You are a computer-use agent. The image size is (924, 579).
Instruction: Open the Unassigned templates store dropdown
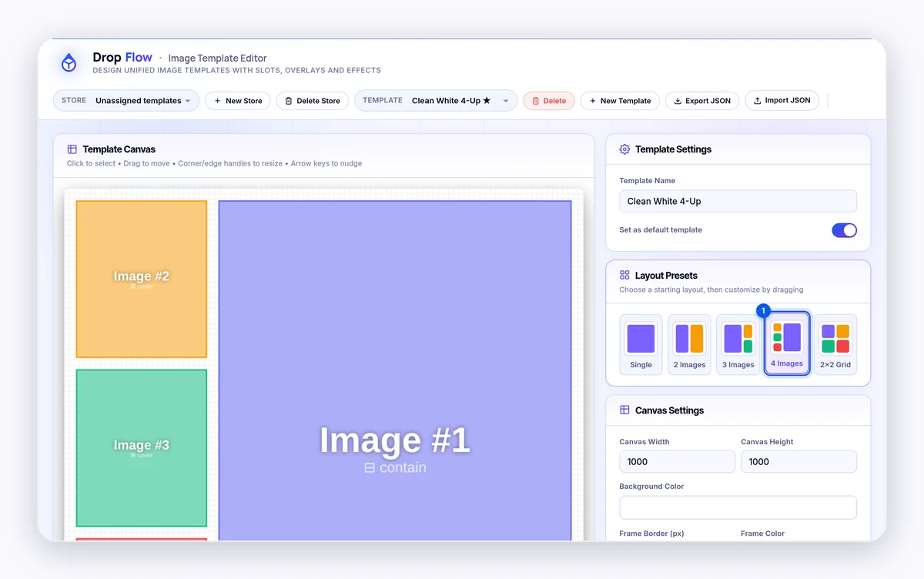tap(126, 101)
